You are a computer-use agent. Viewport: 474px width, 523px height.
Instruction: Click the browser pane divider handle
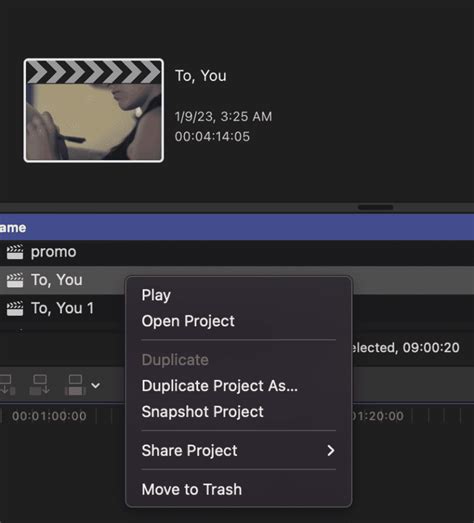click(x=376, y=207)
